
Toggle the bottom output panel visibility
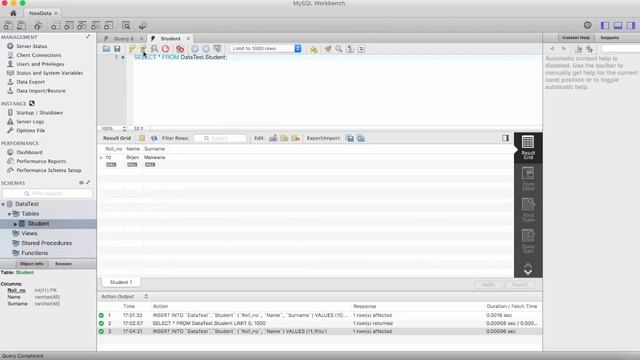click(x=618, y=25)
